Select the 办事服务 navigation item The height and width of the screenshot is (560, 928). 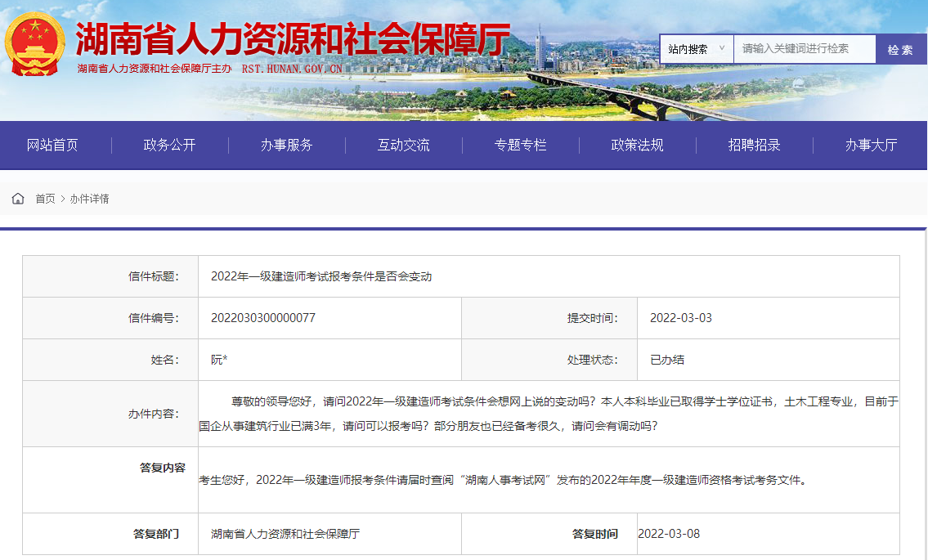point(286,145)
